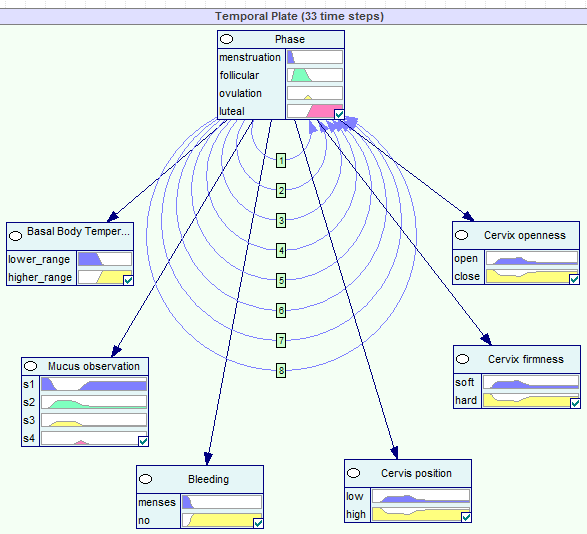
Task: Select the Cervis position node title
Action: (416, 473)
